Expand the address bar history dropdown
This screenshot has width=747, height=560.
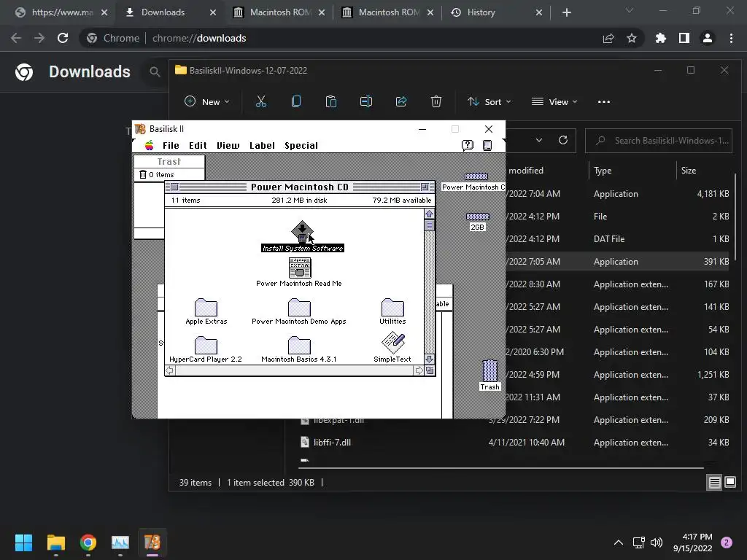539,140
